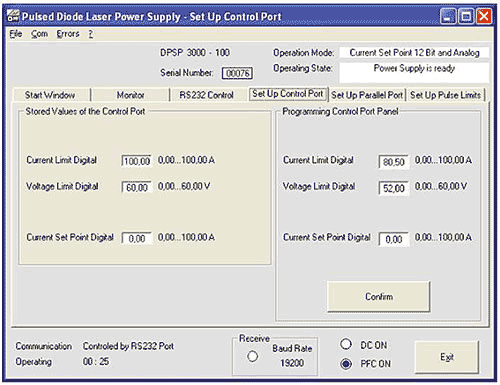Maximize the power supply window
The height and width of the screenshot is (385, 500).
(x=466, y=16)
